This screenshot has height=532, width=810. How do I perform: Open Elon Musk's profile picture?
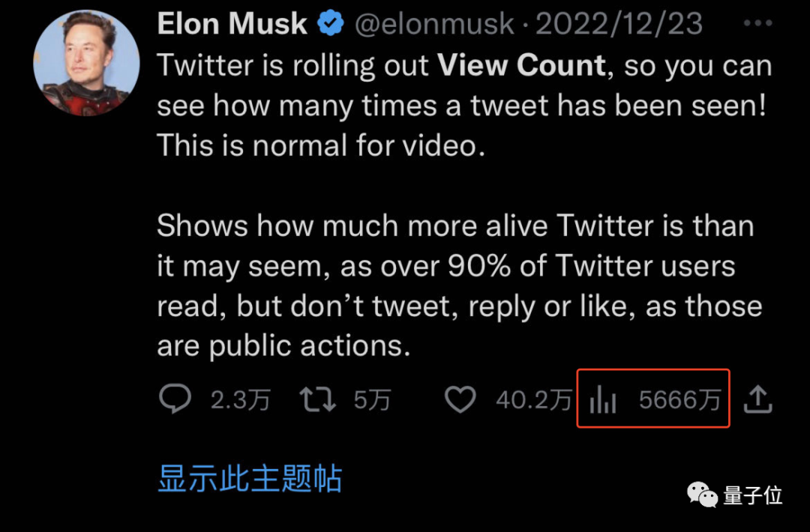(87, 64)
